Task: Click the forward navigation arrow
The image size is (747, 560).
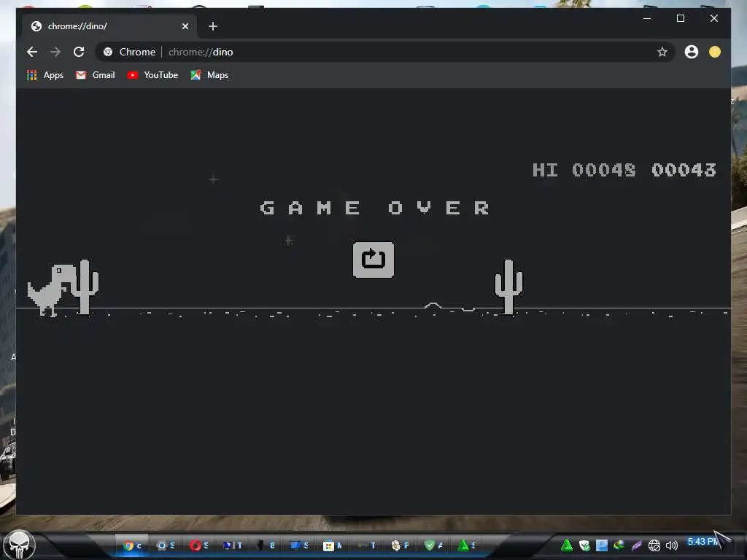Action: 55,52
